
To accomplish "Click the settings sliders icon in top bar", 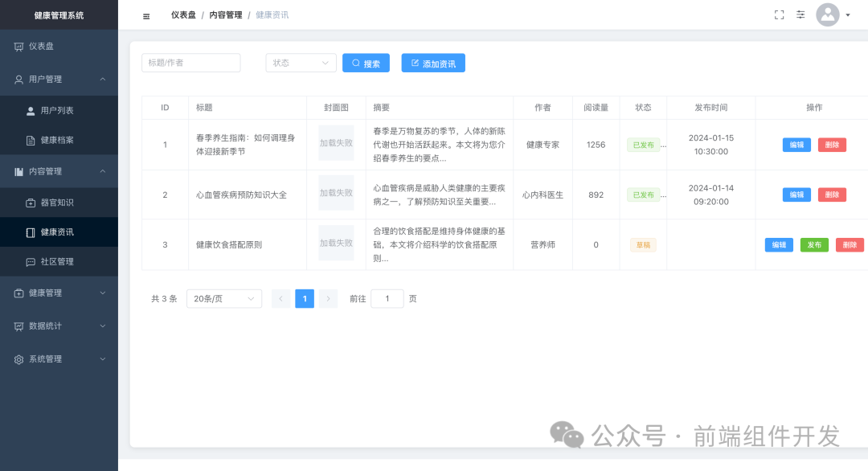I will tap(800, 14).
